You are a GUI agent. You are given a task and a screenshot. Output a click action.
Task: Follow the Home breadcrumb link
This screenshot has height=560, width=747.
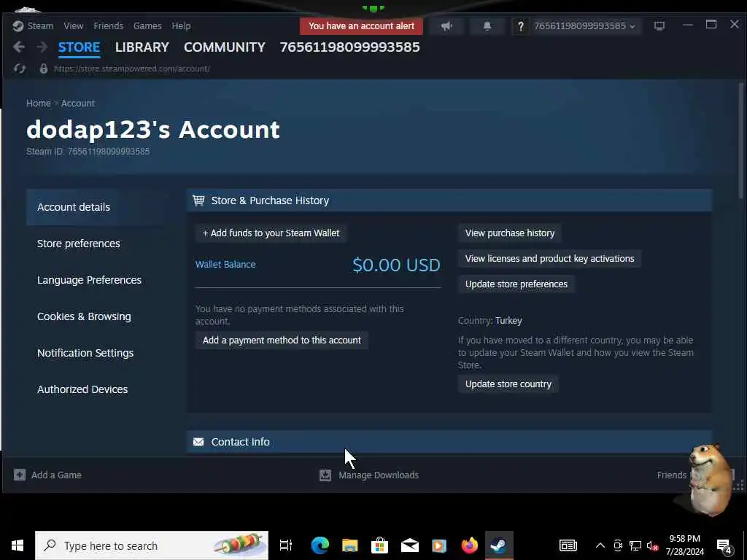(x=38, y=103)
